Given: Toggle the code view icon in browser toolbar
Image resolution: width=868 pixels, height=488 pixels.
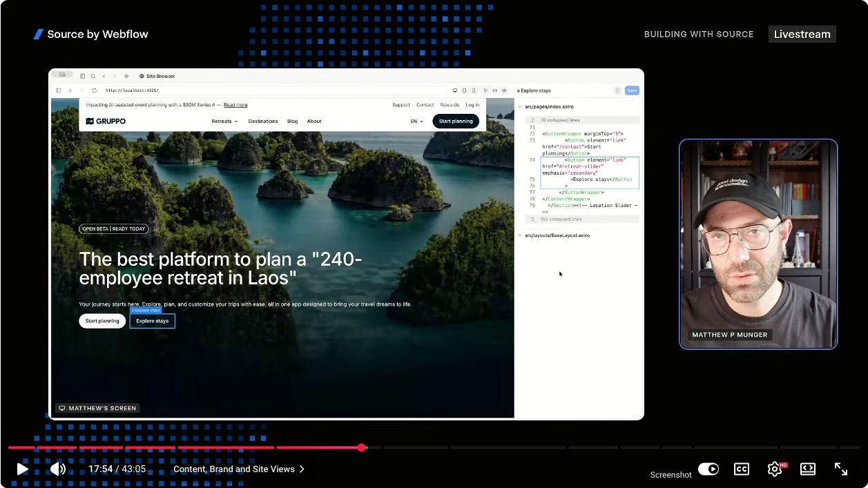Looking at the screenshot, I should click(494, 90).
